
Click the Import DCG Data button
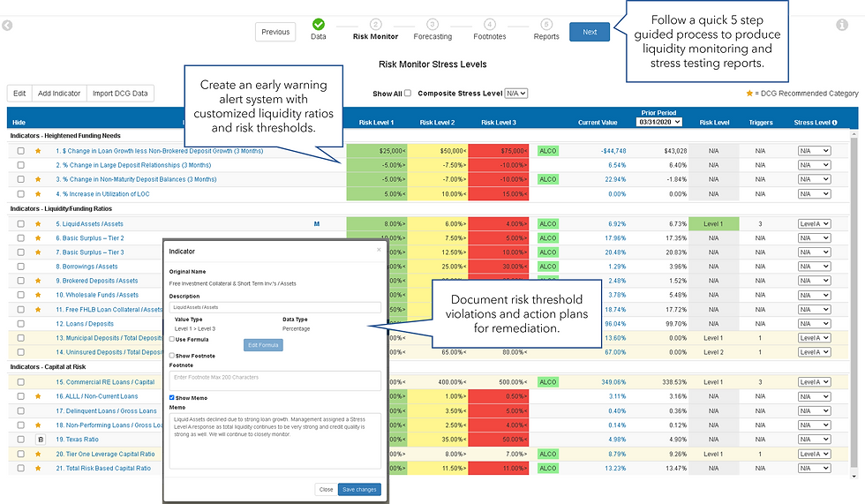pyautogui.click(x=120, y=94)
